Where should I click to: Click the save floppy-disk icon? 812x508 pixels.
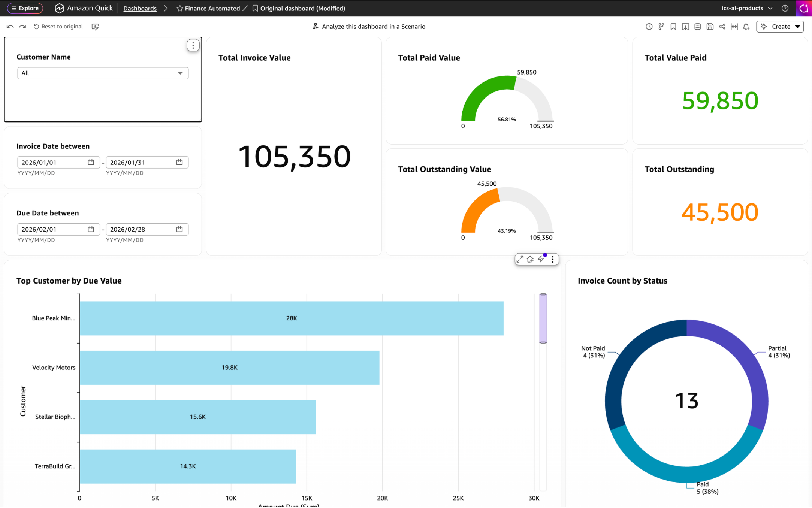coord(710,27)
